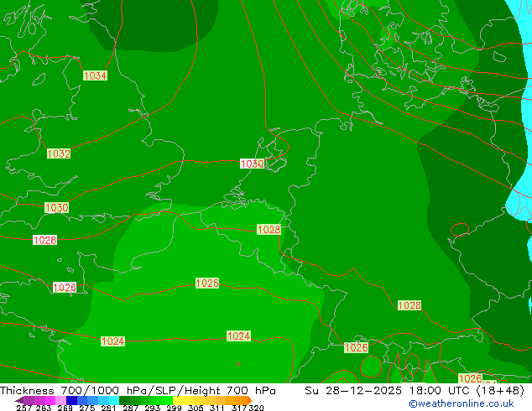Click the 1028 label near the German-Belgian border
Screen dimensions: 532x411
point(269,230)
